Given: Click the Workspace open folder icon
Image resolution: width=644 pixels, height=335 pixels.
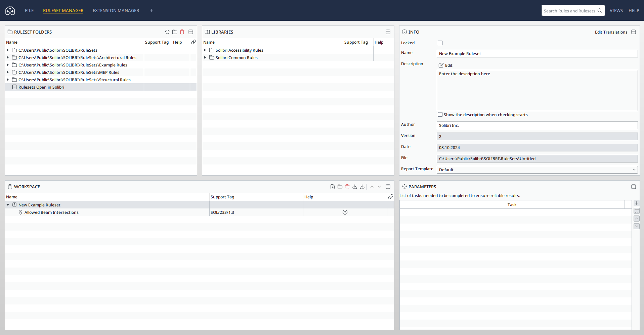Looking at the screenshot, I should click(x=340, y=187).
